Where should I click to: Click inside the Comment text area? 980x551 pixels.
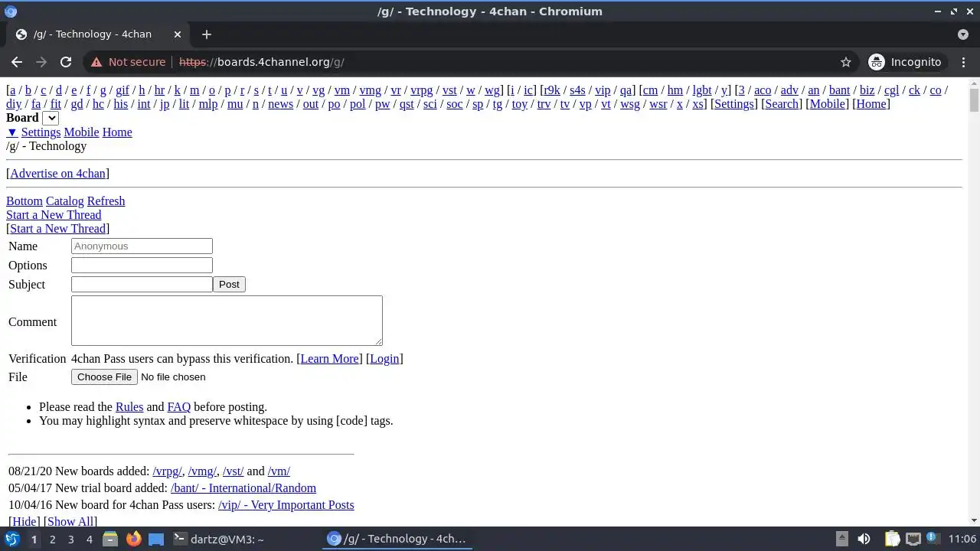tap(227, 321)
